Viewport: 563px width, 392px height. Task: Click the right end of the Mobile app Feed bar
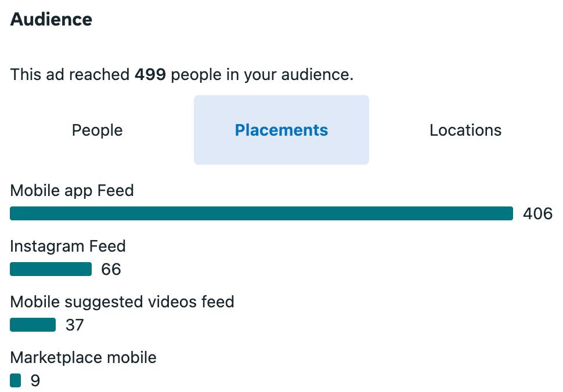(x=510, y=213)
